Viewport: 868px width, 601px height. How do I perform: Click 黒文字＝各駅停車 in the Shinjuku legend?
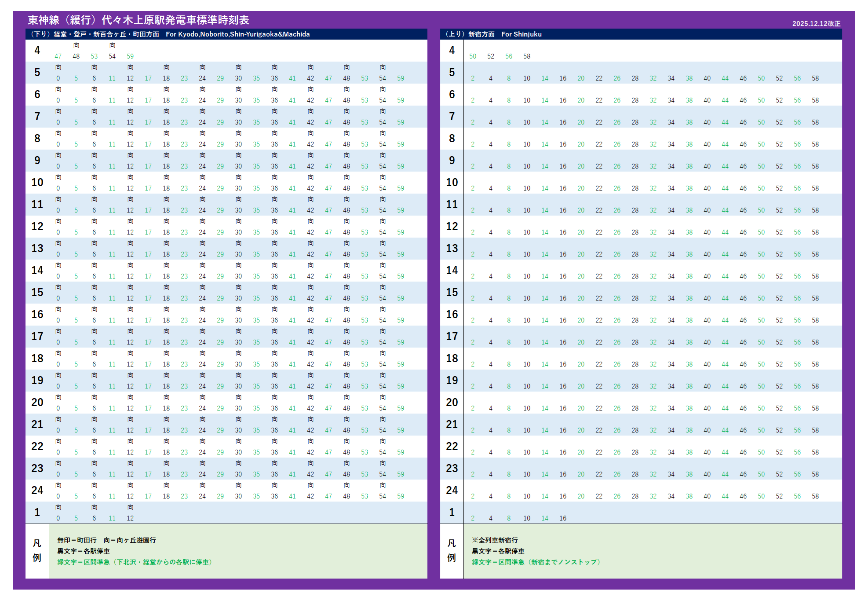498,551
